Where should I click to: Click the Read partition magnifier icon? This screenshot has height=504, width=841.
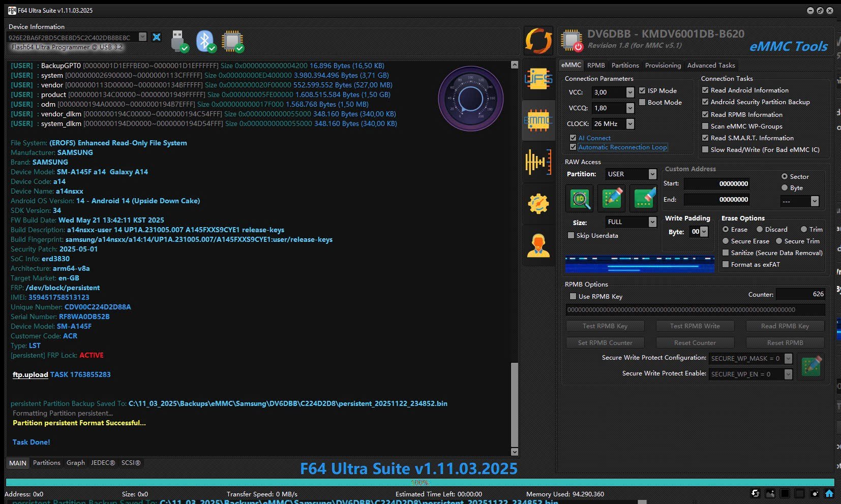580,198
